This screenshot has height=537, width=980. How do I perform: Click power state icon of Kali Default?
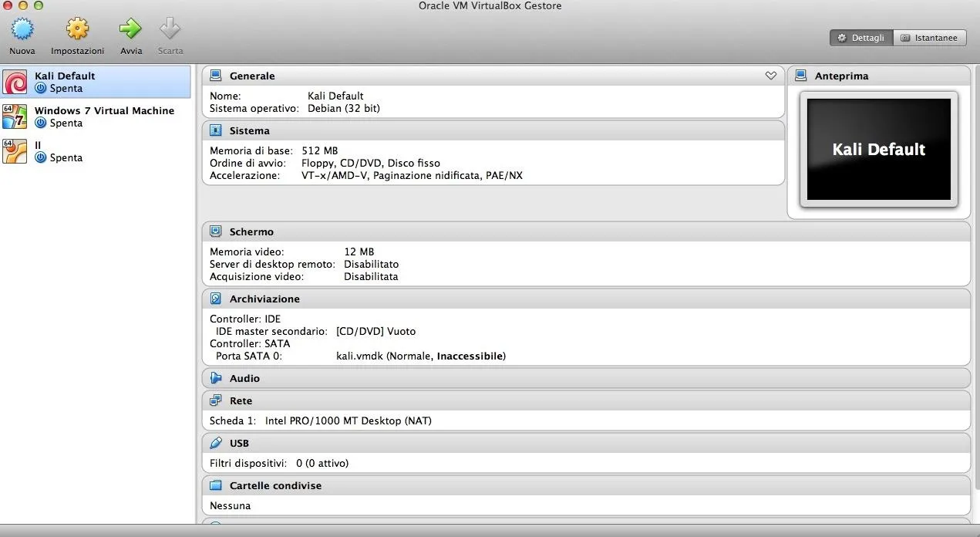(x=41, y=88)
